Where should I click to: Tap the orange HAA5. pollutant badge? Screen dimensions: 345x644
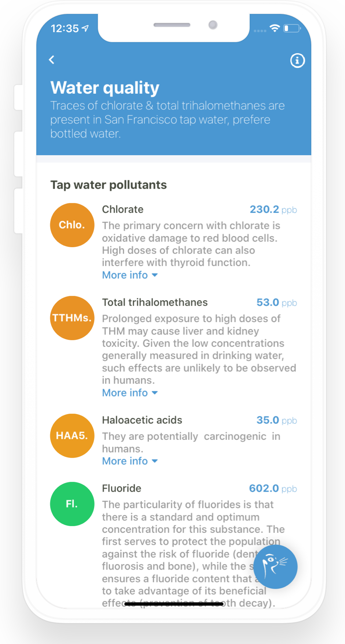point(72,436)
